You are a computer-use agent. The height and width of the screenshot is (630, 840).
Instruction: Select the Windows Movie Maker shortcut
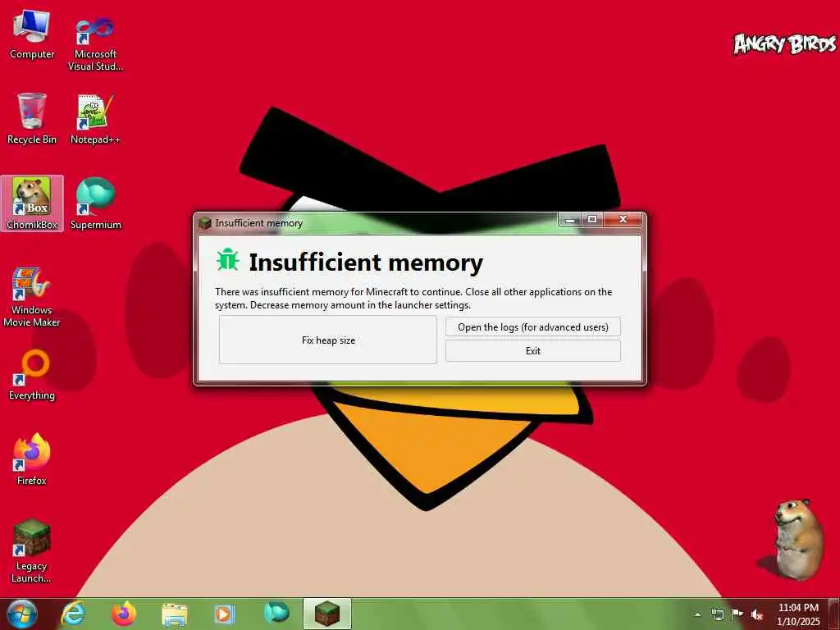pyautogui.click(x=32, y=297)
